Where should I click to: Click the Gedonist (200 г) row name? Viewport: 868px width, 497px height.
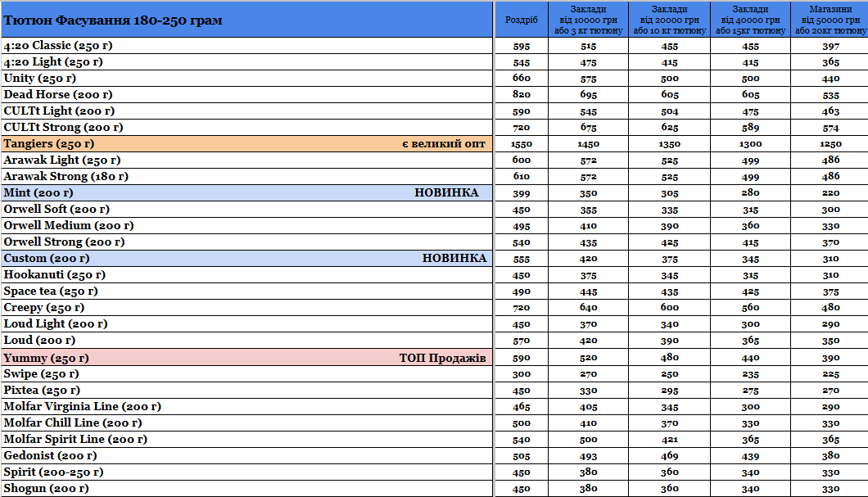click(50, 456)
